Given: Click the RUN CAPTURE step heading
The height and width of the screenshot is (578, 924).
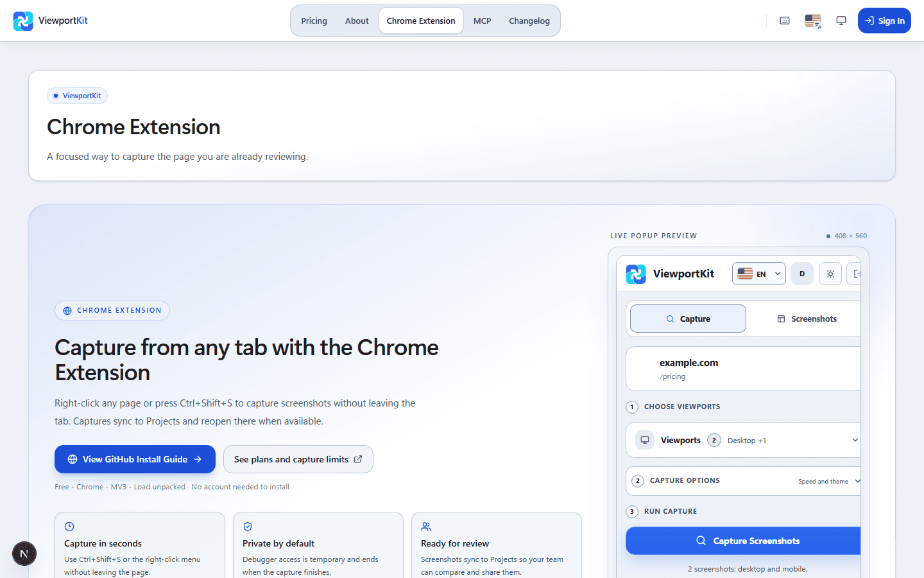Looking at the screenshot, I should tap(671, 511).
